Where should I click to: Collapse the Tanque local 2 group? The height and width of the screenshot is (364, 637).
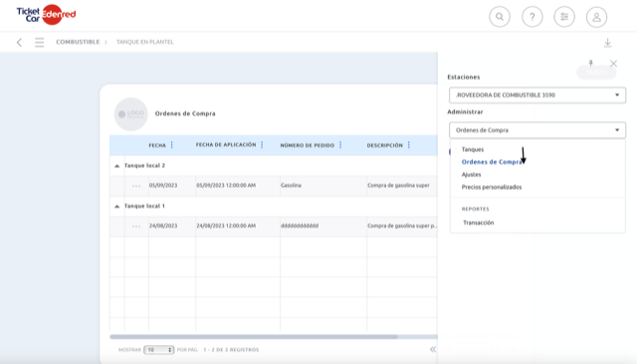click(x=117, y=166)
